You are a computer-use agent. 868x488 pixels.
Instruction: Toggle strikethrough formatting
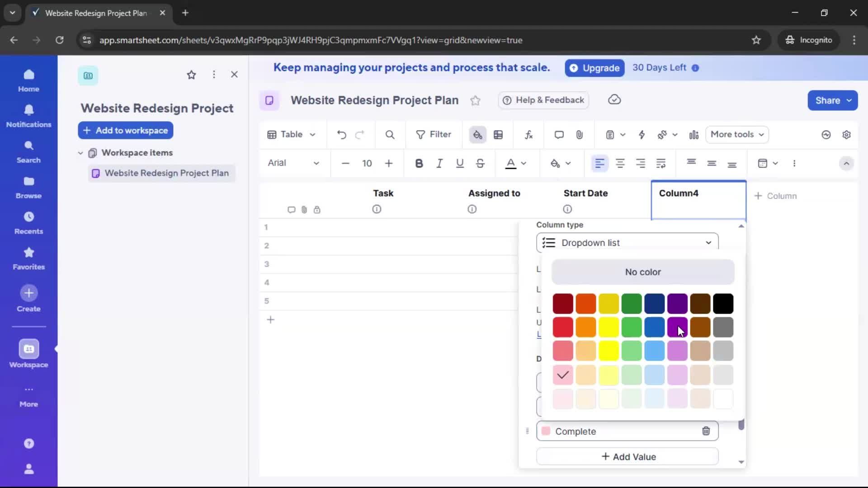click(x=480, y=163)
